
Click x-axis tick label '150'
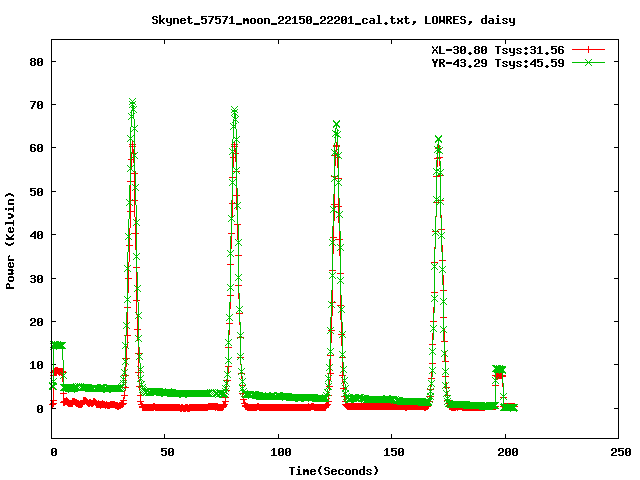[x=393, y=452]
